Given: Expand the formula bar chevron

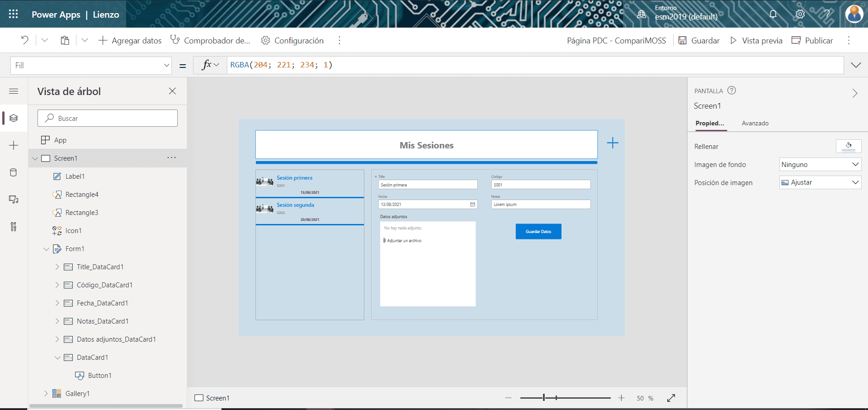Looking at the screenshot, I should [856, 65].
